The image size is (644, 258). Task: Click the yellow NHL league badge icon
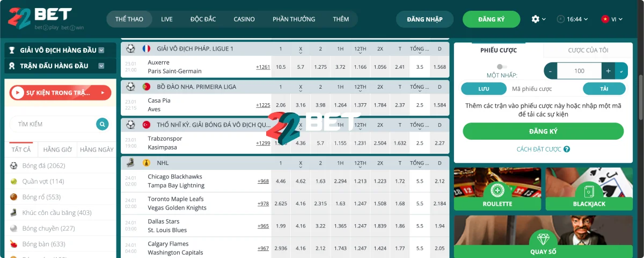147,162
